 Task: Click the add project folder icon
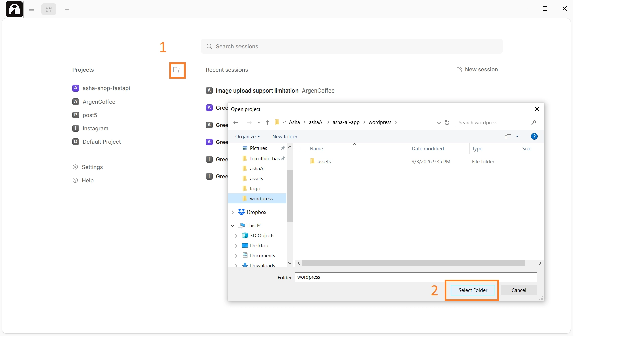click(177, 70)
